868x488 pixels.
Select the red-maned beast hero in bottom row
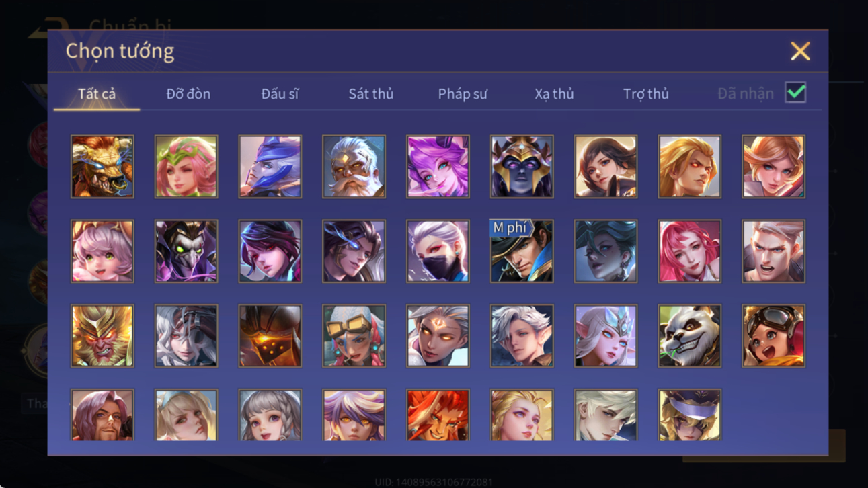(x=438, y=415)
